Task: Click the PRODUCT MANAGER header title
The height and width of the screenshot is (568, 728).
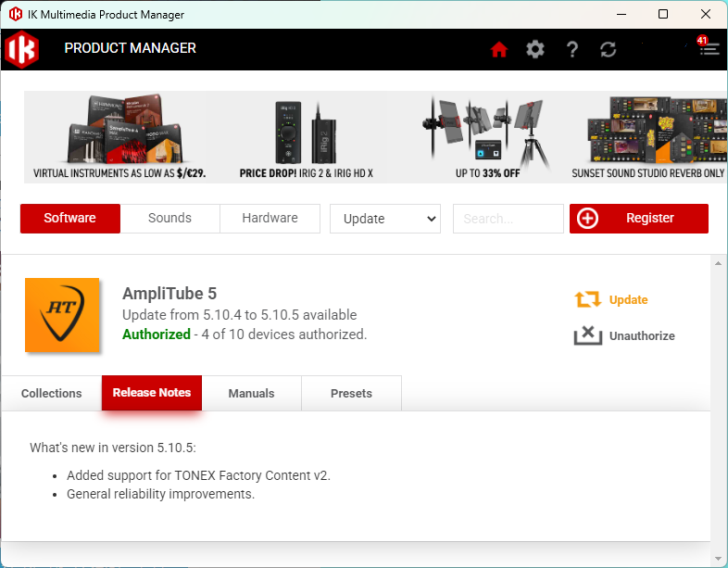Action: (x=130, y=48)
